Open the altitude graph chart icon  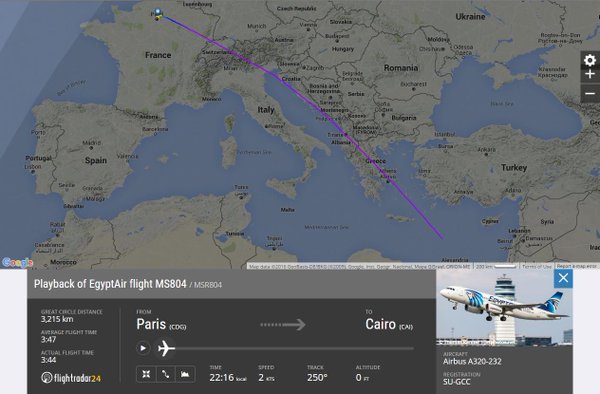coord(185,374)
